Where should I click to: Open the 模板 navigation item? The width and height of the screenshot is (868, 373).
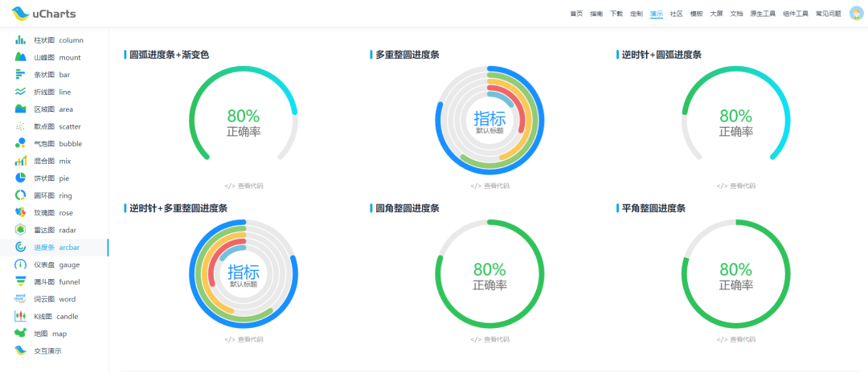point(696,14)
